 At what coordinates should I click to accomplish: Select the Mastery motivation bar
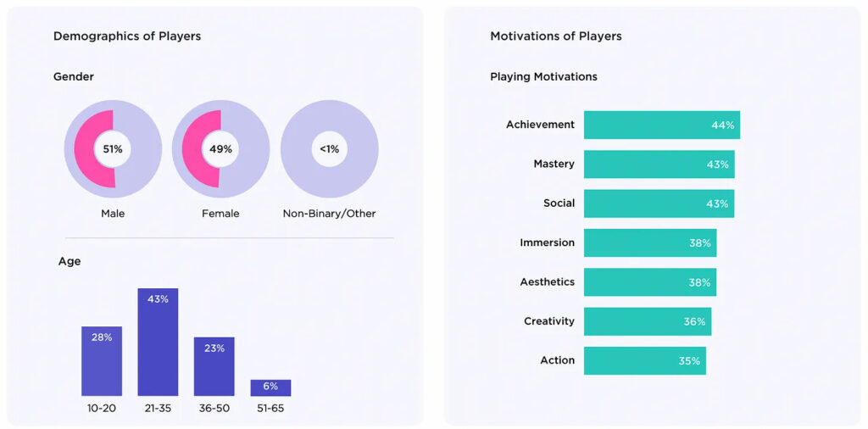pyautogui.click(x=659, y=164)
